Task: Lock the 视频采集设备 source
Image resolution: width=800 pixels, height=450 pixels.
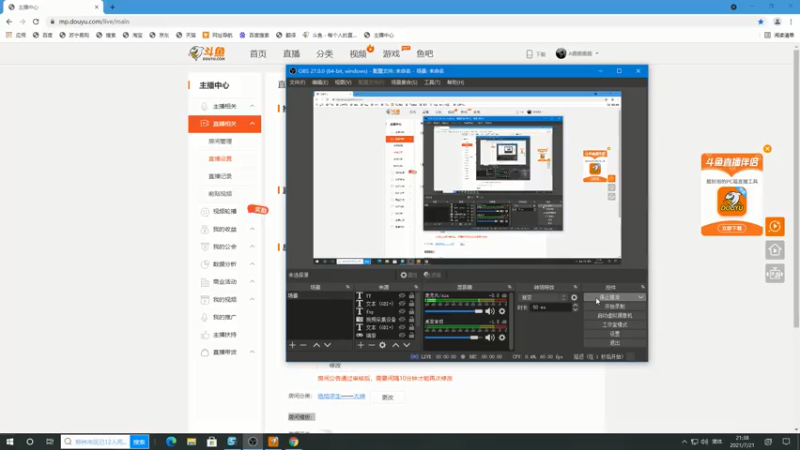Action: pyautogui.click(x=411, y=319)
